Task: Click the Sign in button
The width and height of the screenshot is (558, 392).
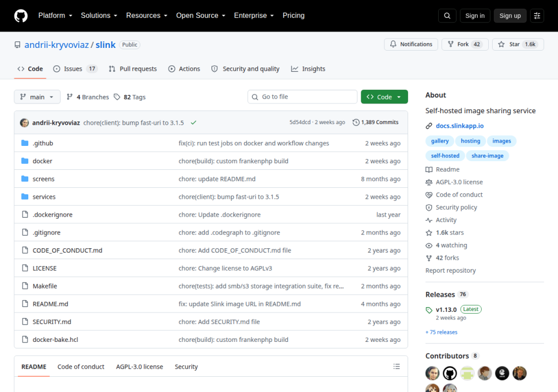Action: tap(475, 16)
